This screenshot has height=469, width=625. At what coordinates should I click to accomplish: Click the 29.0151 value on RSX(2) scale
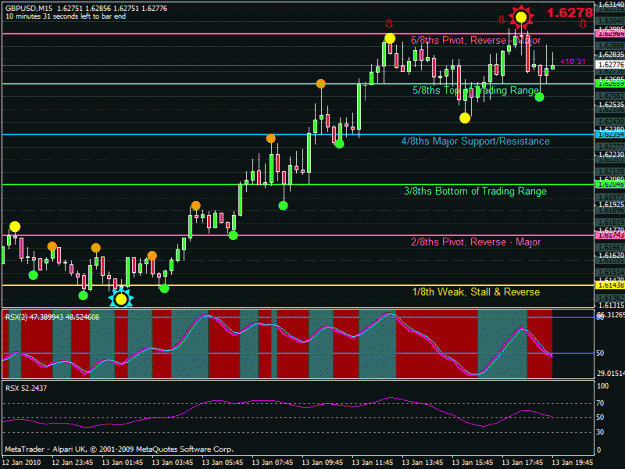611,373
